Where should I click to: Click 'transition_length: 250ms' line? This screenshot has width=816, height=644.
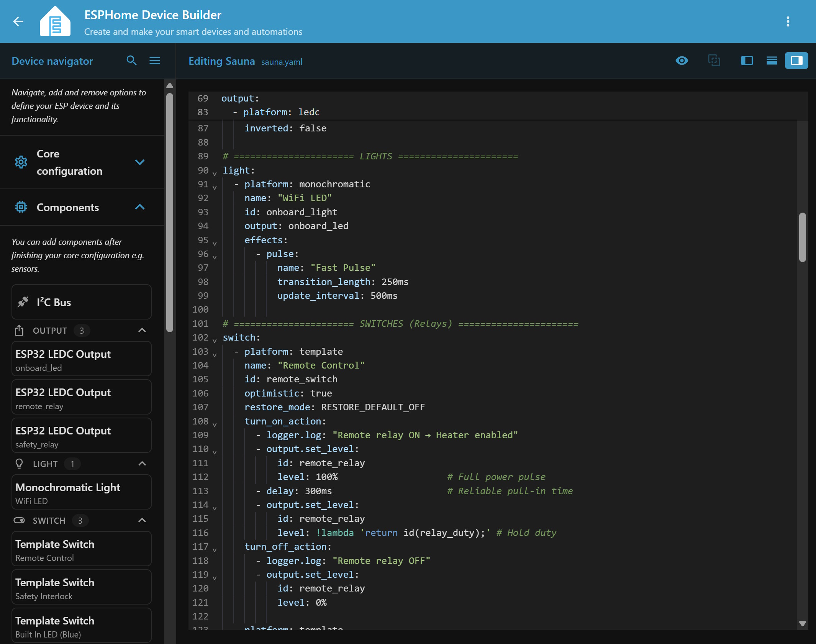pos(342,282)
